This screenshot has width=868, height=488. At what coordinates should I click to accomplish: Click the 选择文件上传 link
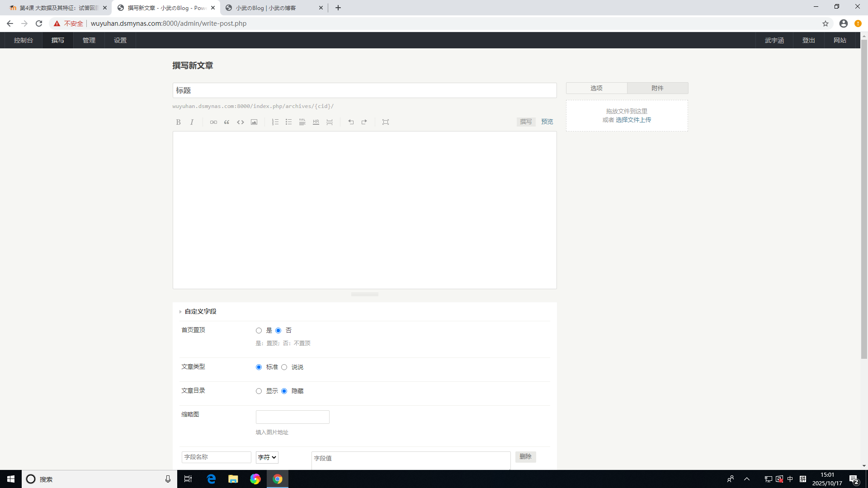click(x=633, y=120)
